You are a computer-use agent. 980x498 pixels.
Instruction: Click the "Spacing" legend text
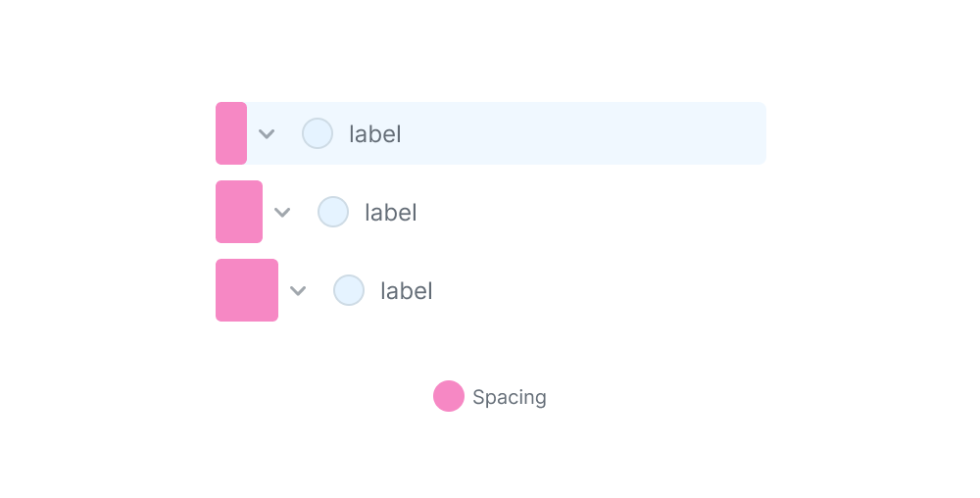point(510,397)
